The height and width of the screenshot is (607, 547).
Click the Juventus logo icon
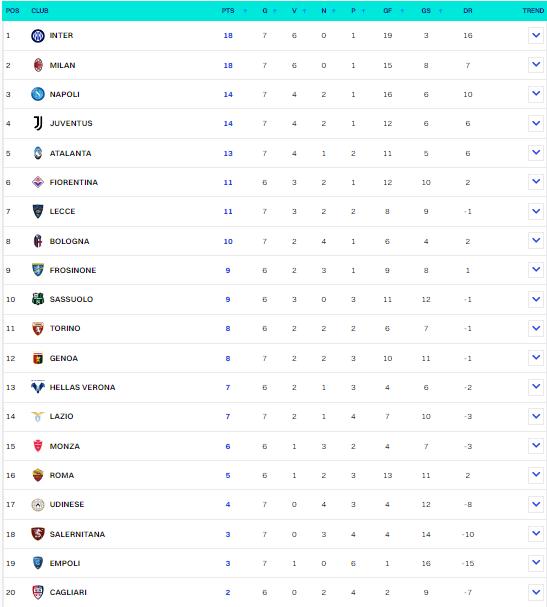coord(38,123)
